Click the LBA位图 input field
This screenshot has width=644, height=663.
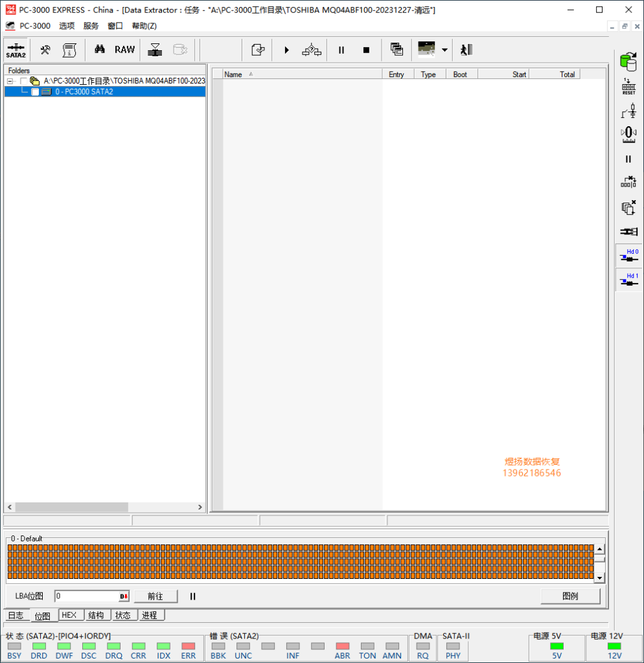click(x=86, y=596)
